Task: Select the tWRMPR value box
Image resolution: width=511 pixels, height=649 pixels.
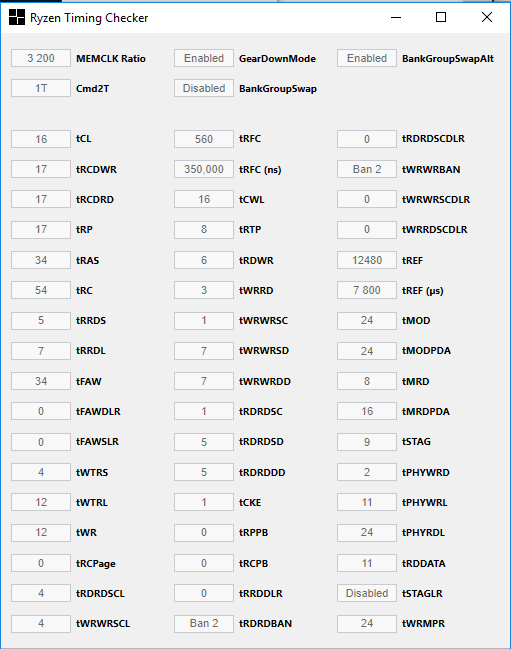Action: click(x=367, y=623)
